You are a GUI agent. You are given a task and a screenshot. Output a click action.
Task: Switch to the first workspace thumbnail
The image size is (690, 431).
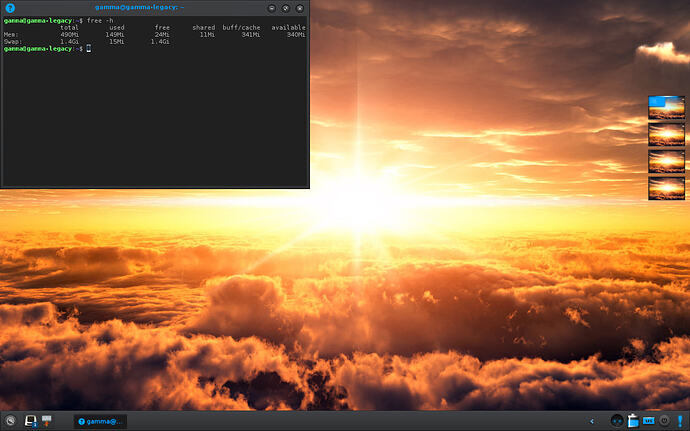pos(666,107)
